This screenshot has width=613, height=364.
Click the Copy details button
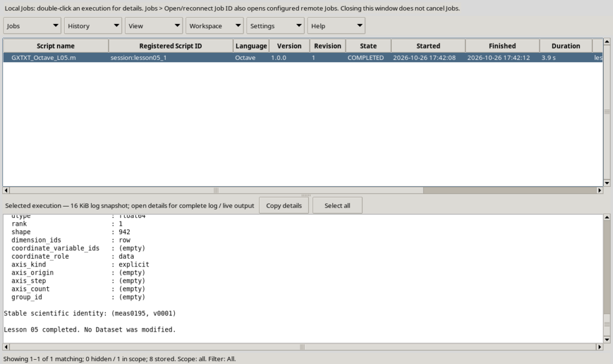284,206
